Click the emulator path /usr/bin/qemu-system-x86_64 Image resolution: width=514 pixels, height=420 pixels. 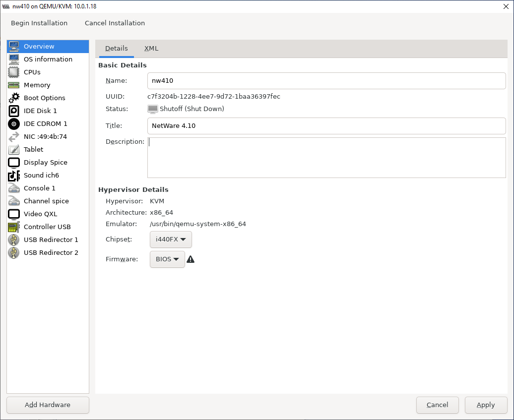tap(198, 224)
